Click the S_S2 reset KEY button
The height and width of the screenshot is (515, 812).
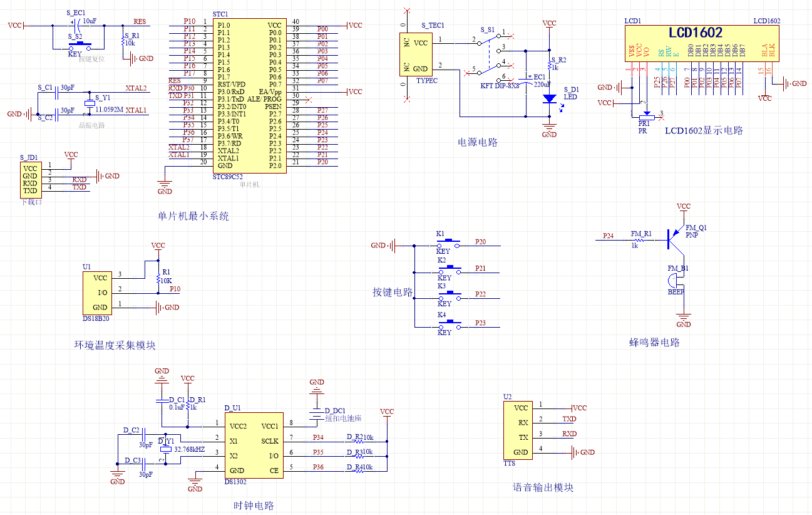click(x=80, y=45)
